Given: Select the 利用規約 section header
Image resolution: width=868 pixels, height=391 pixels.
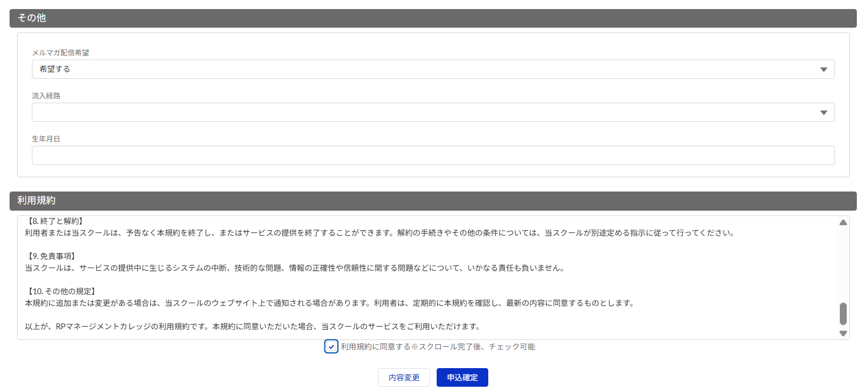Looking at the screenshot, I should point(36,201).
